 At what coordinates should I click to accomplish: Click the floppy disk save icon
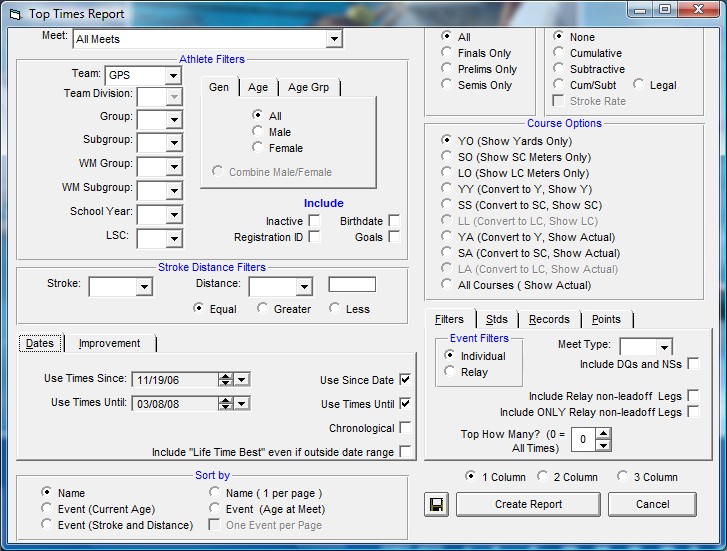435,505
